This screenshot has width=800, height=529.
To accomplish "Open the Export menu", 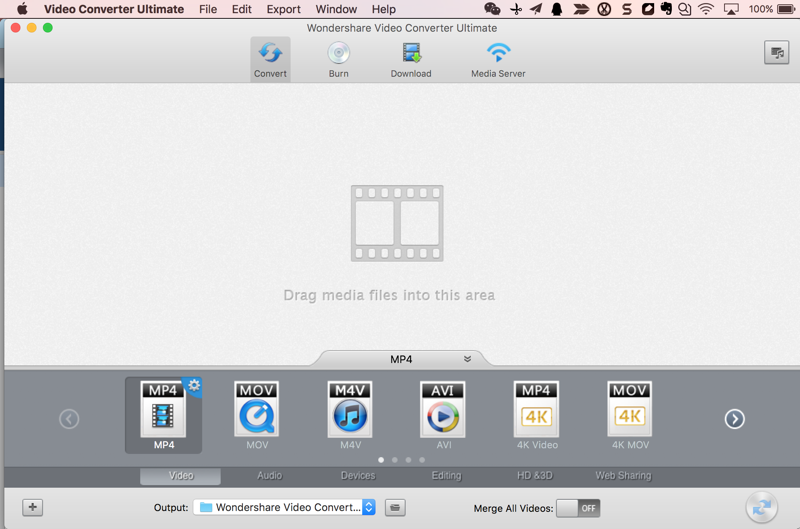I will tap(283, 9).
